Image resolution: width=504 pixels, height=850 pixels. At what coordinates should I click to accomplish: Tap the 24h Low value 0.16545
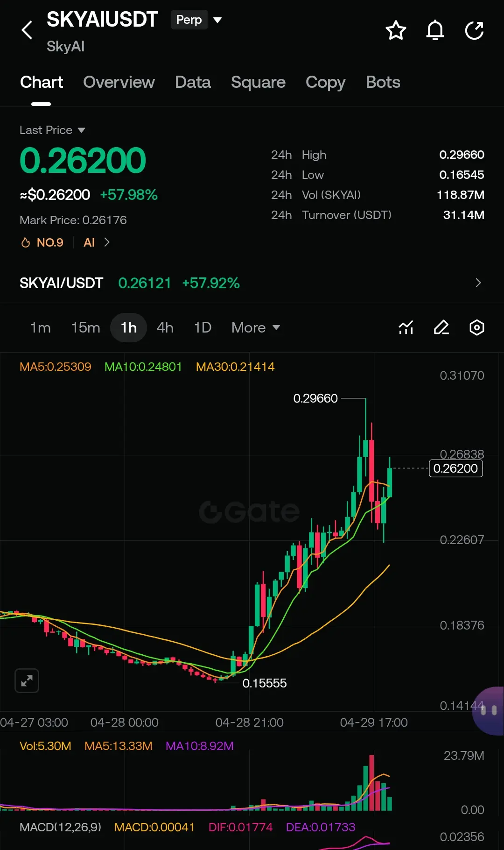click(x=462, y=175)
